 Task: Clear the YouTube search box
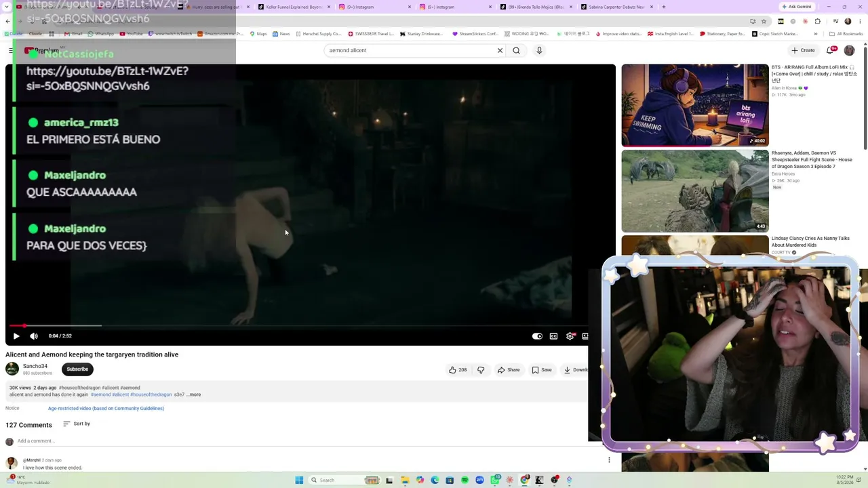pyautogui.click(x=500, y=50)
